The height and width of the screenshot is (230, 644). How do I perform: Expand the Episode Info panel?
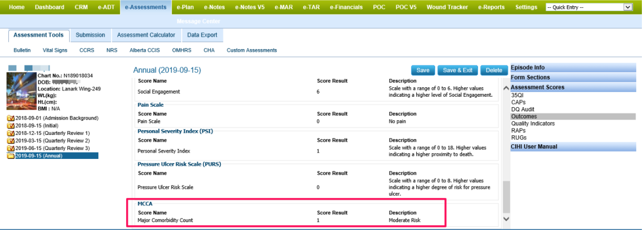(x=573, y=67)
